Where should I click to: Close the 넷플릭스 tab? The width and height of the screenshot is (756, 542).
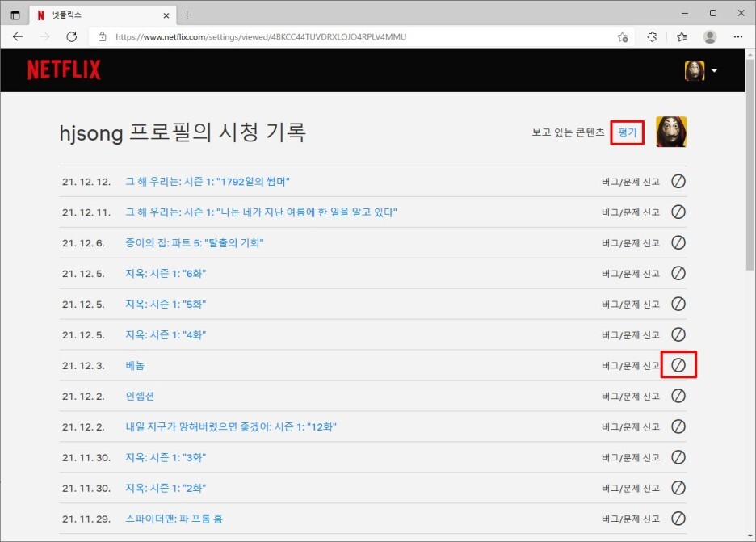166,15
